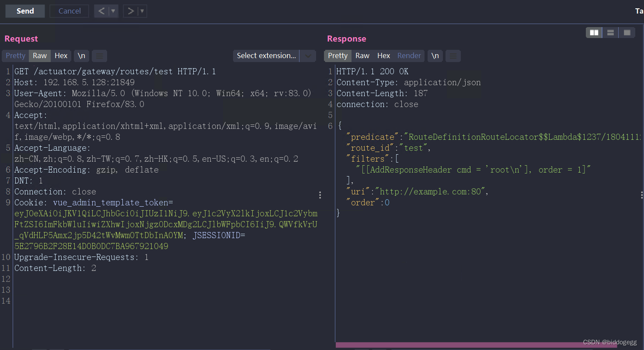Viewport: 644px width, 350px height.
Task: Click the JSESSIONID cookie value
Action: coord(91,246)
